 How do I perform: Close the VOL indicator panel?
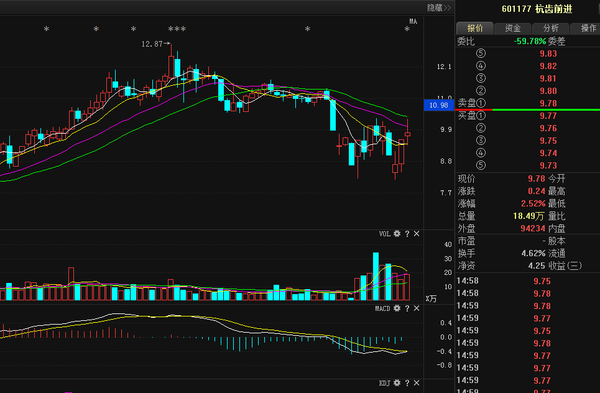pyautogui.click(x=417, y=233)
